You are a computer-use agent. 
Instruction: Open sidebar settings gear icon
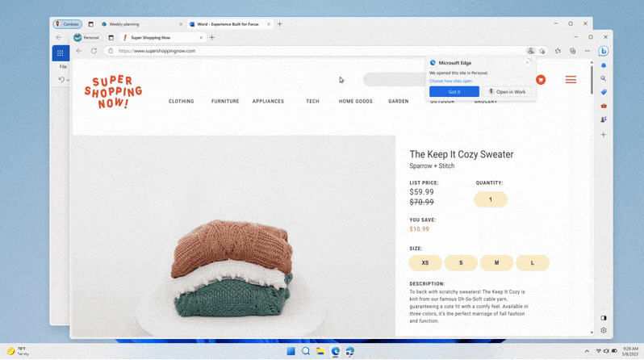coord(604,330)
